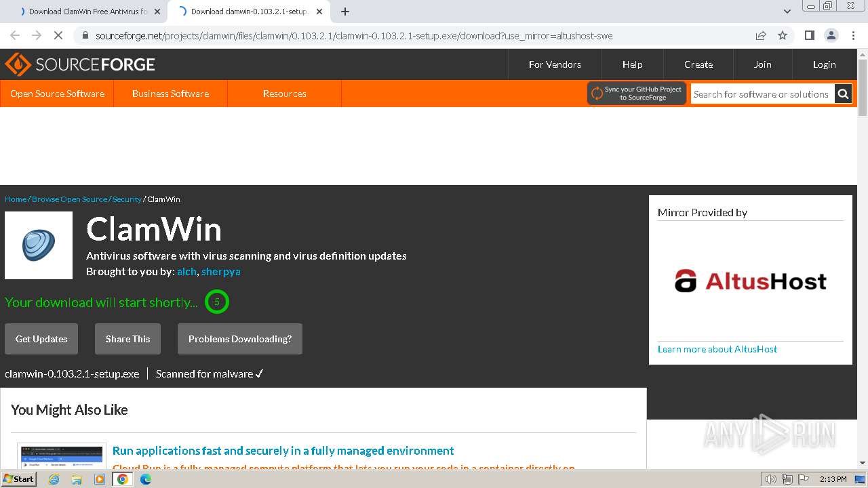
Task: Click the SourceForge logo
Action: click(x=80, y=64)
